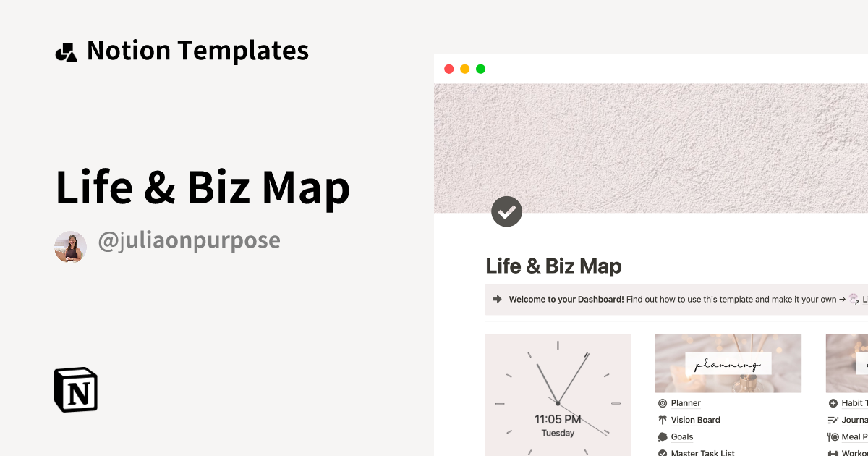
Task: Click the fork icon beside Meal Planner
Action: pyautogui.click(x=832, y=436)
